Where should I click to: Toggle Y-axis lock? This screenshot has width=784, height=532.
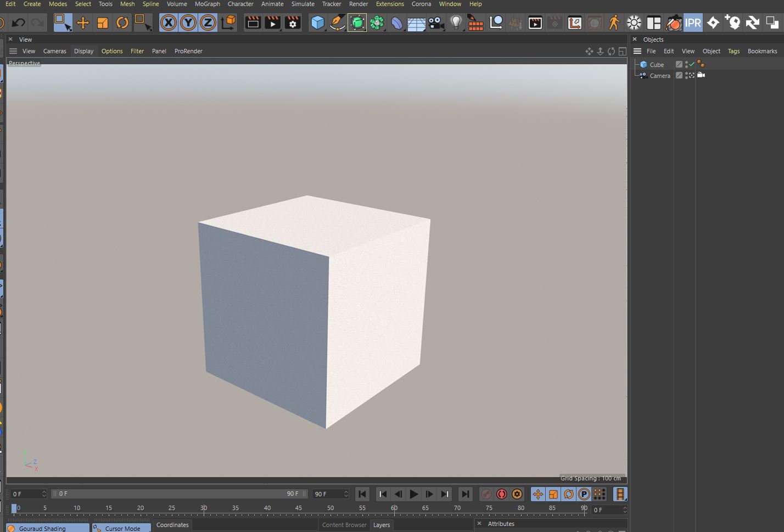click(188, 23)
